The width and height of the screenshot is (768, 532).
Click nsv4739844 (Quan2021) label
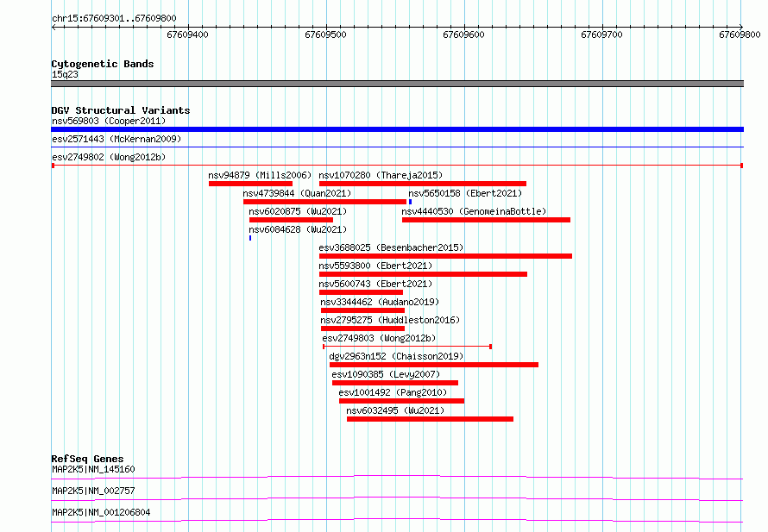coord(297,193)
